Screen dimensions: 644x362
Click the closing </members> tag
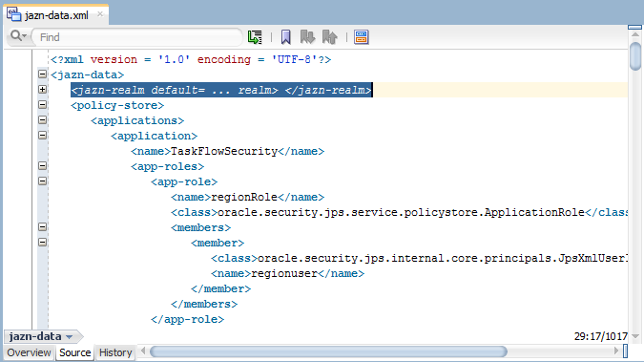pos(204,304)
